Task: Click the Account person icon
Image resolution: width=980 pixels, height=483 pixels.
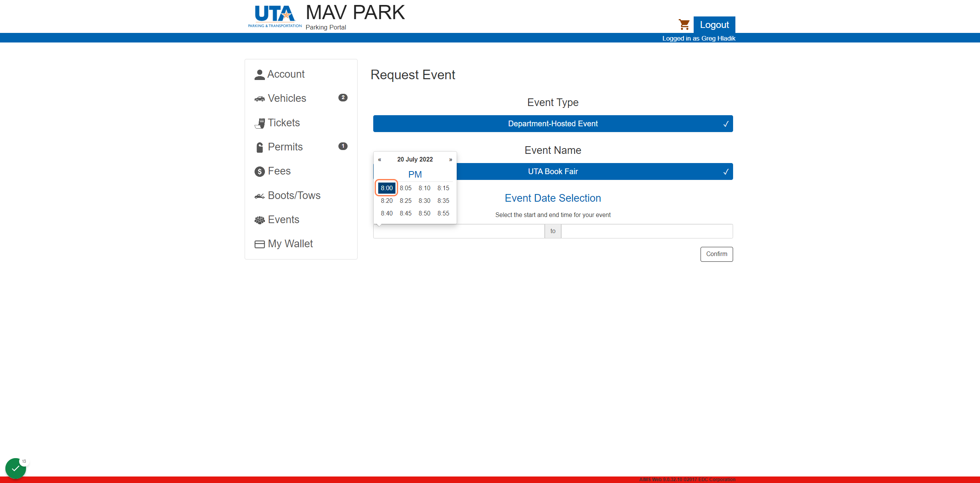Action: [x=260, y=75]
